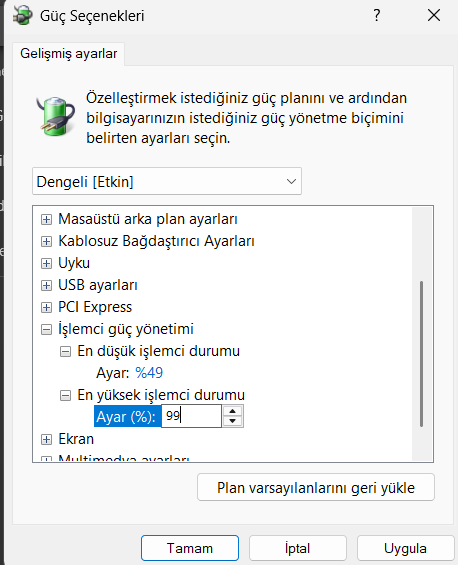Click the %49 setting value link

point(149,373)
